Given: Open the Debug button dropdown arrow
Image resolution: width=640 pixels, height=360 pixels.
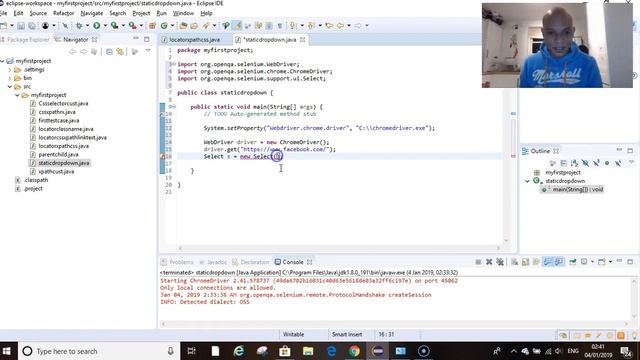Looking at the screenshot, I should 87,26.
